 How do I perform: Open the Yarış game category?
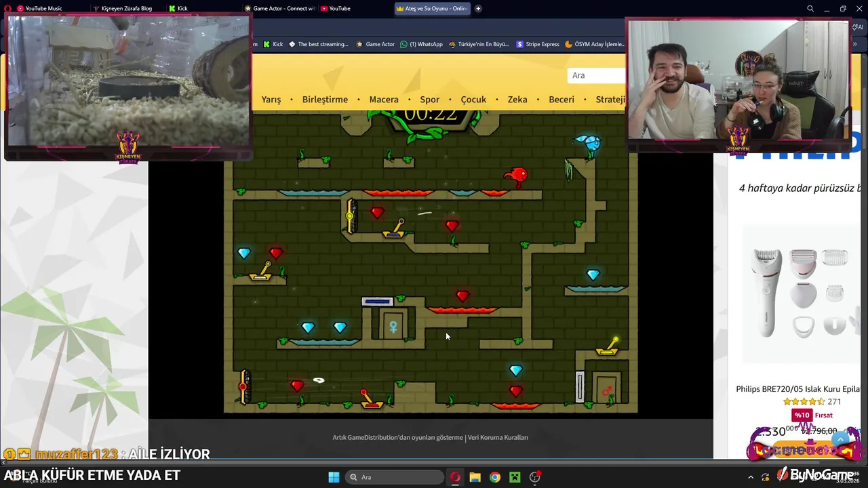[271, 100]
